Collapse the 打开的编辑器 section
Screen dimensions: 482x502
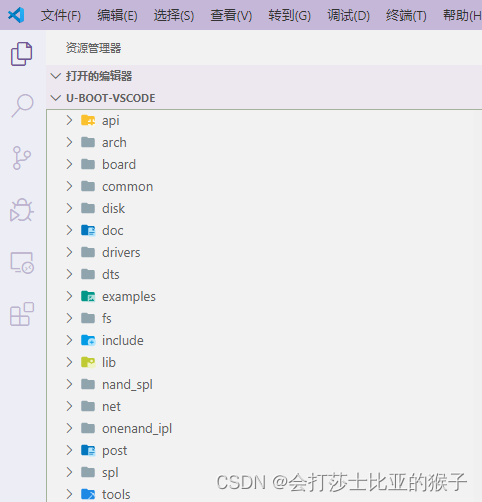click(x=56, y=76)
